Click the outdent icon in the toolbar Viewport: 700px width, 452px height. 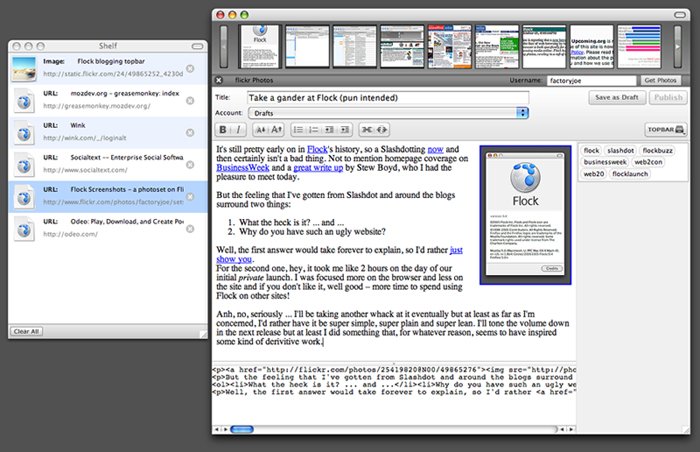(329, 130)
